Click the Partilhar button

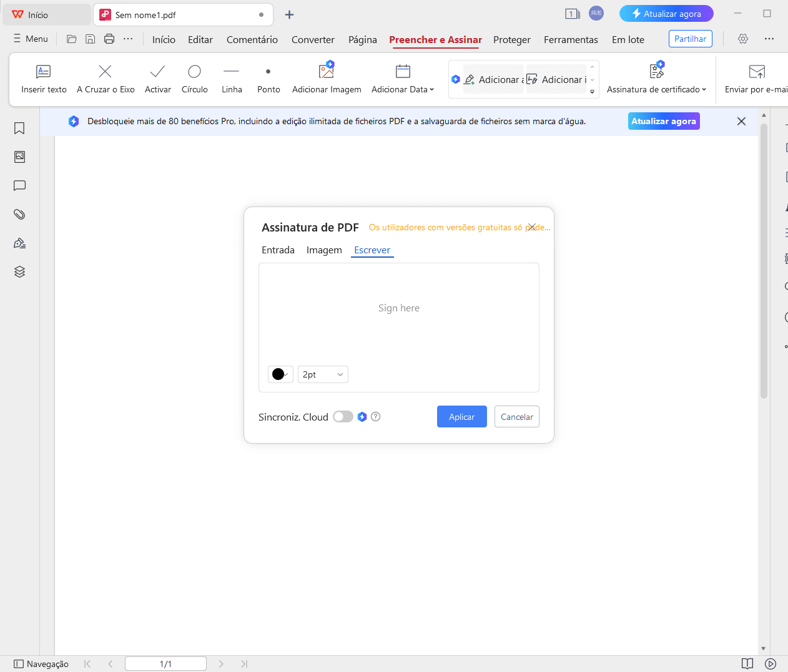tap(691, 39)
